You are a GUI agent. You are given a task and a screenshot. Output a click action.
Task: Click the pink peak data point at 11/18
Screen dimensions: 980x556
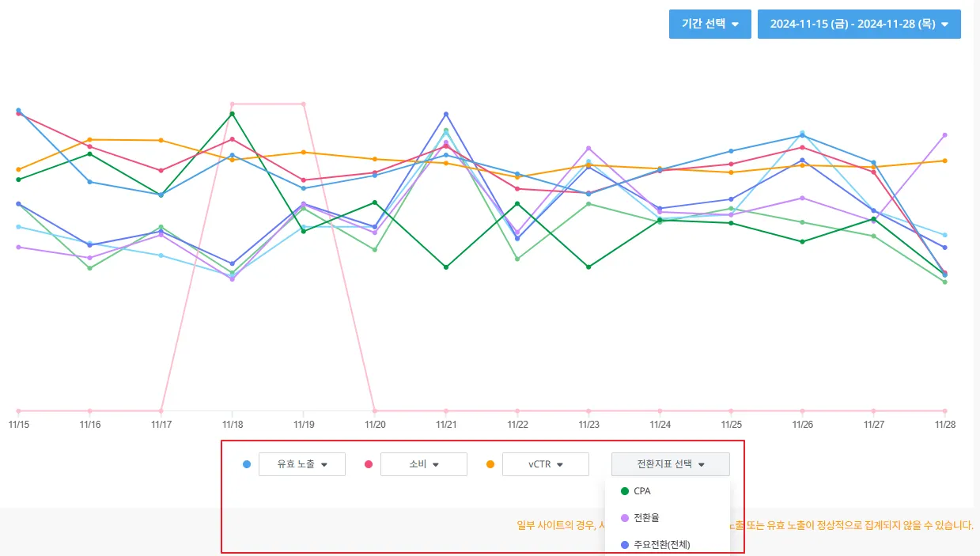point(232,104)
